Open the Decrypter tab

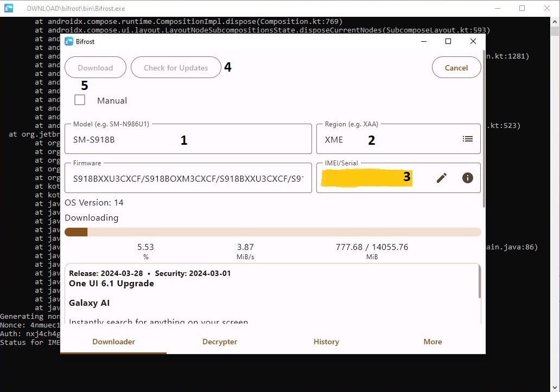point(220,342)
